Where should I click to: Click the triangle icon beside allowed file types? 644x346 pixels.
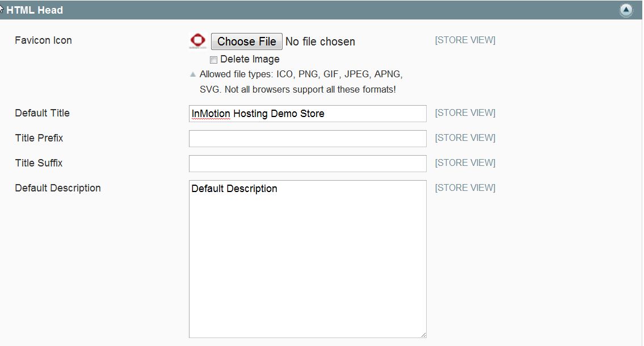click(193, 74)
